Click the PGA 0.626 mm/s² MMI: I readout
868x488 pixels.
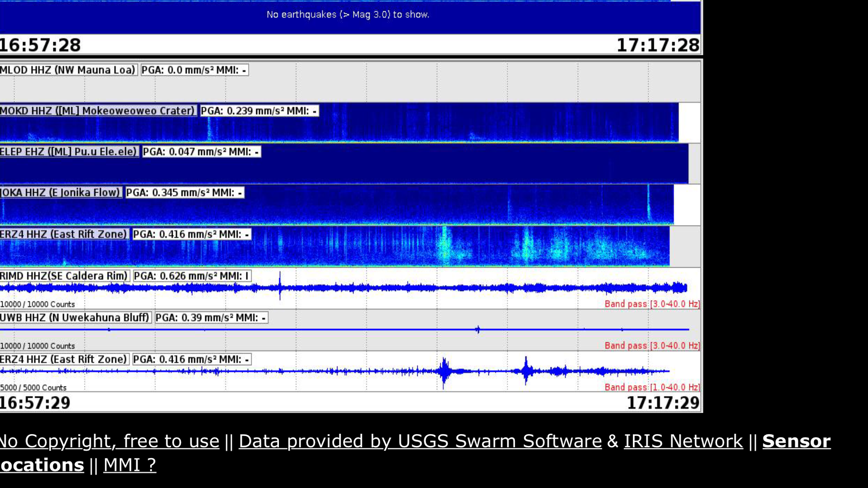(191, 276)
